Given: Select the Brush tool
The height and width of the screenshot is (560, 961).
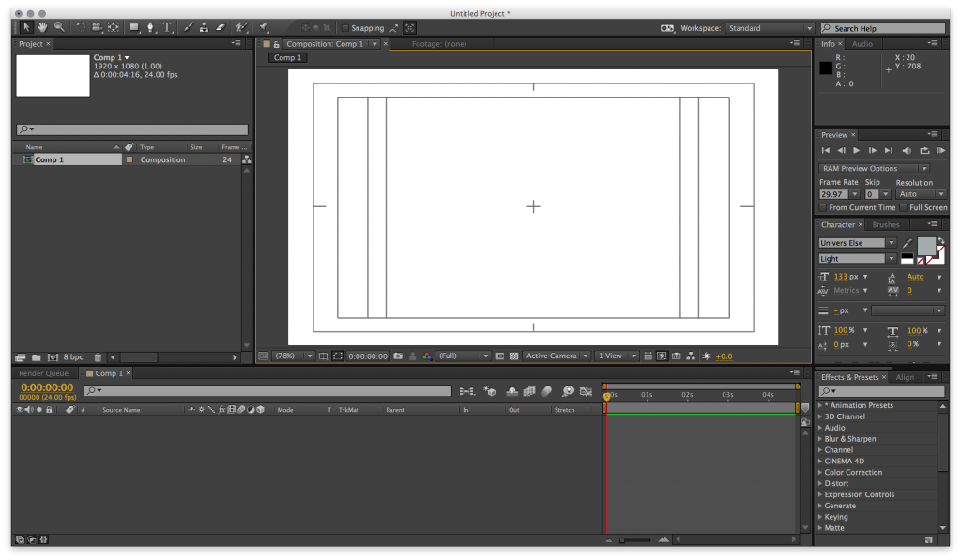Looking at the screenshot, I should tap(188, 27).
